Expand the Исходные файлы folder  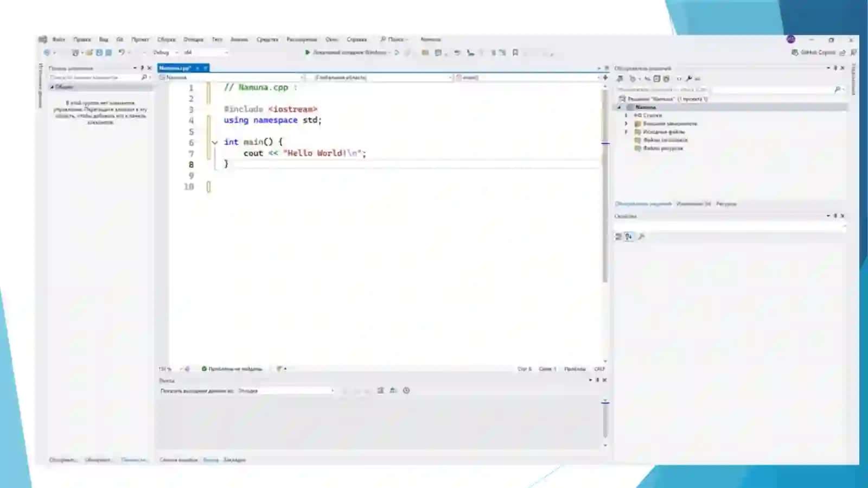coord(626,131)
